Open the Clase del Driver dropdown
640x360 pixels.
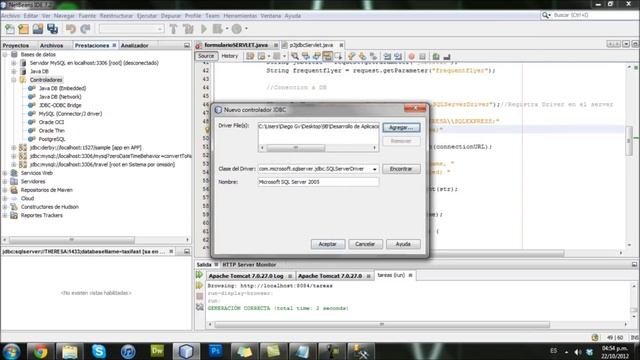(374, 169)
